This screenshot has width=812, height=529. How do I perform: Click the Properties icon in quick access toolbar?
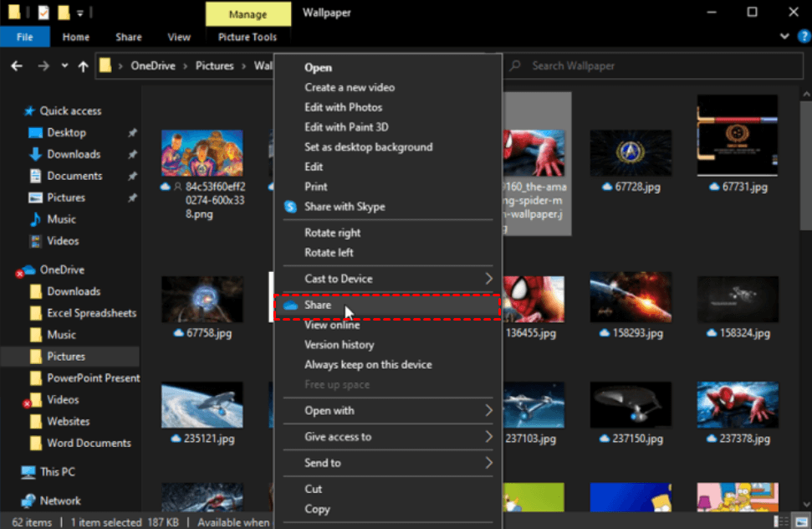click(x=43, y=13)
